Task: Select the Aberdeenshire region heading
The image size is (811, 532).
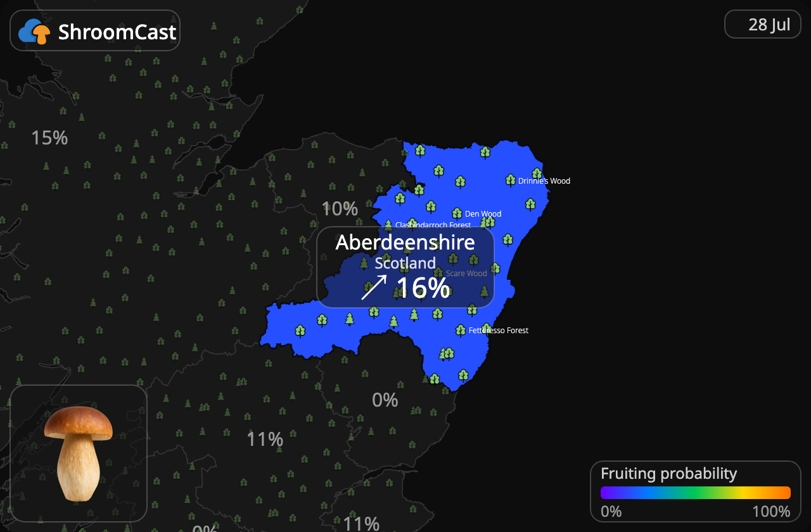Action: point(405,242)
